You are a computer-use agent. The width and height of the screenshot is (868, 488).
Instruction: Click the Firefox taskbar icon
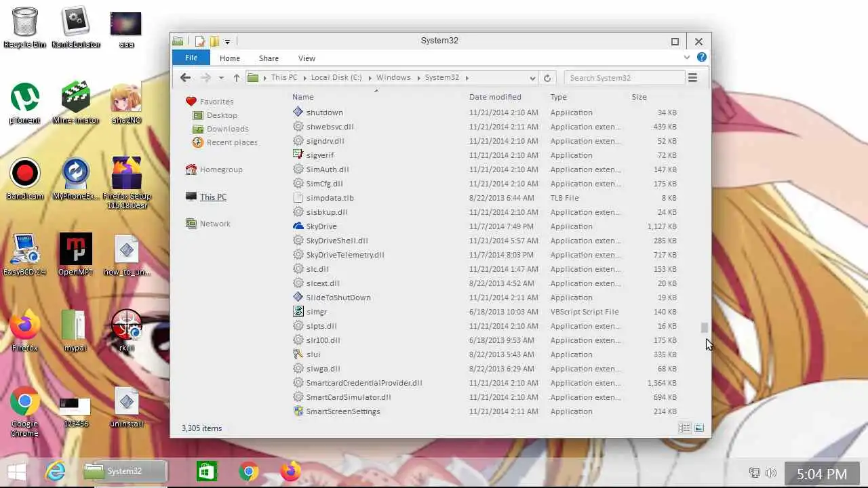[291, 471]
